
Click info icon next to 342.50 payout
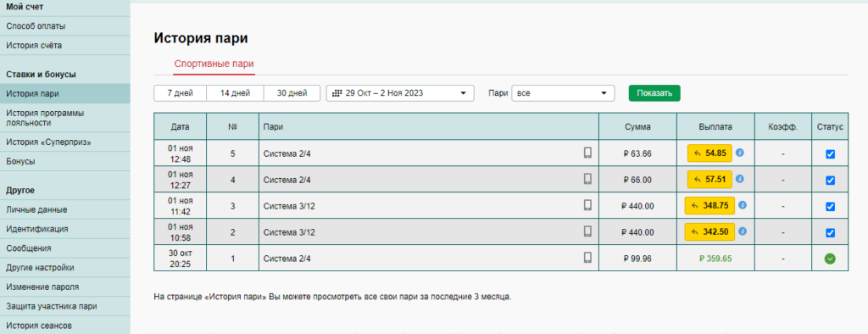(x=743, y=231)
